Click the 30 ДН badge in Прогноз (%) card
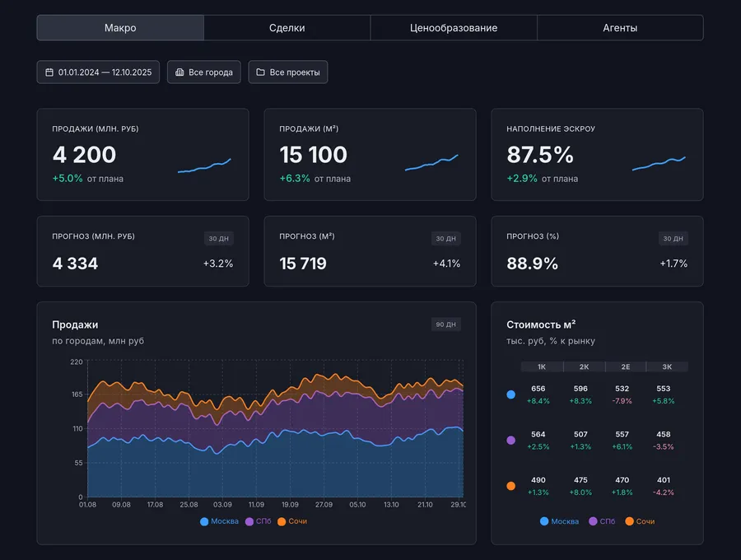The width and height of the screenshot is (741, 560). [673, 239]
